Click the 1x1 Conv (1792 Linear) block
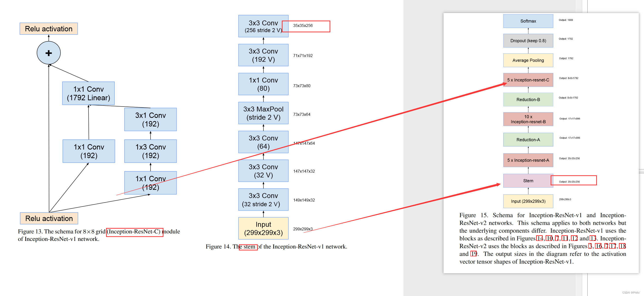Screen dimensions: 644x296 88,93
